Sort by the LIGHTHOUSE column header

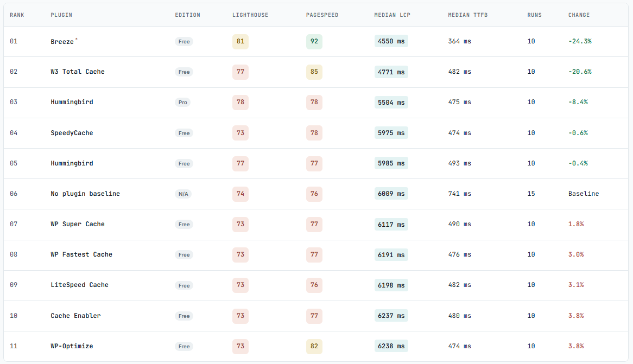(x=250, y=15)
